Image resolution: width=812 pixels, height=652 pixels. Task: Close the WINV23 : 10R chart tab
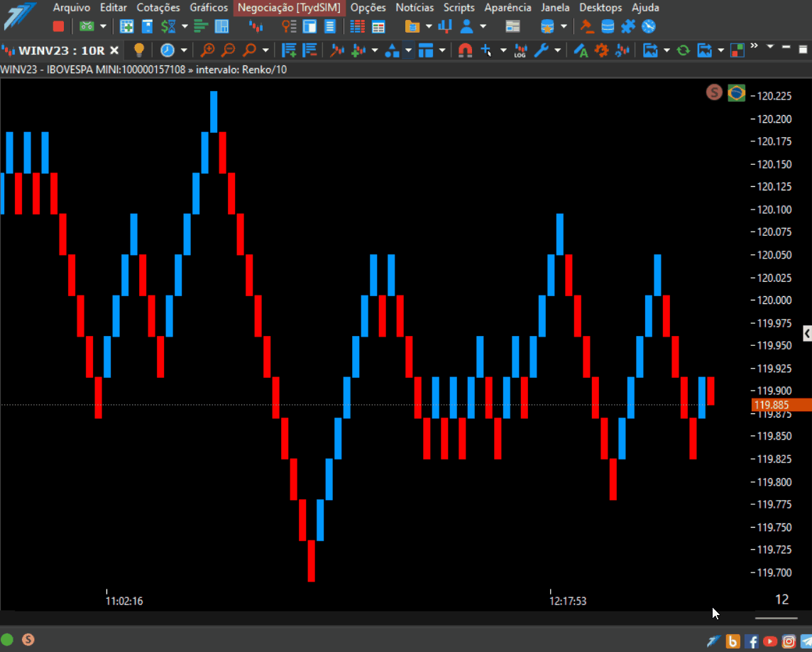[114, 50]
